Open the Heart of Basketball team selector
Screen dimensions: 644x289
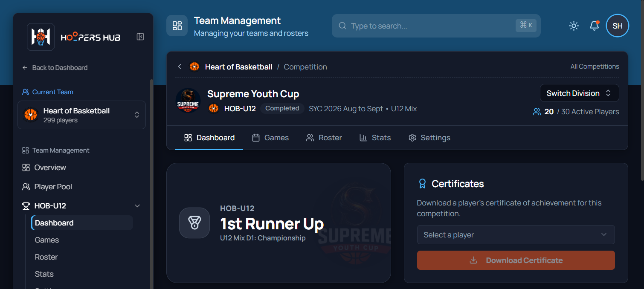tap(81, 115)
